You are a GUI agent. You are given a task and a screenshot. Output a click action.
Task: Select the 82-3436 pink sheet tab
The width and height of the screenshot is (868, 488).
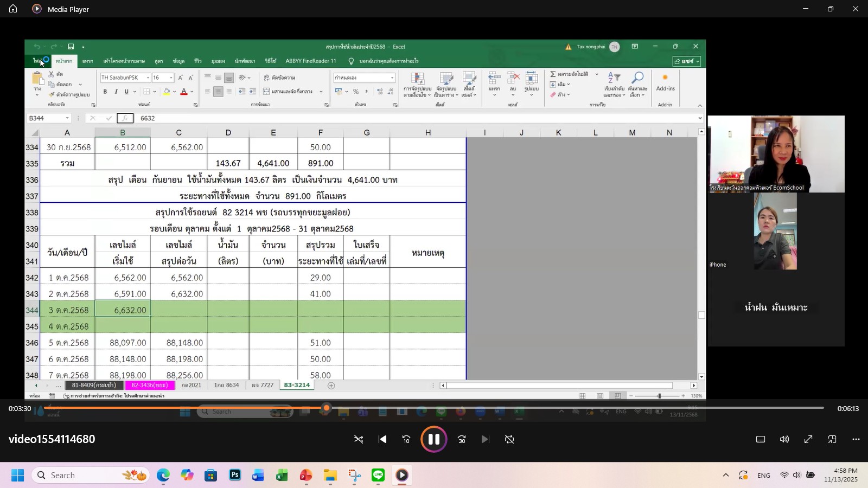[150, 385]
